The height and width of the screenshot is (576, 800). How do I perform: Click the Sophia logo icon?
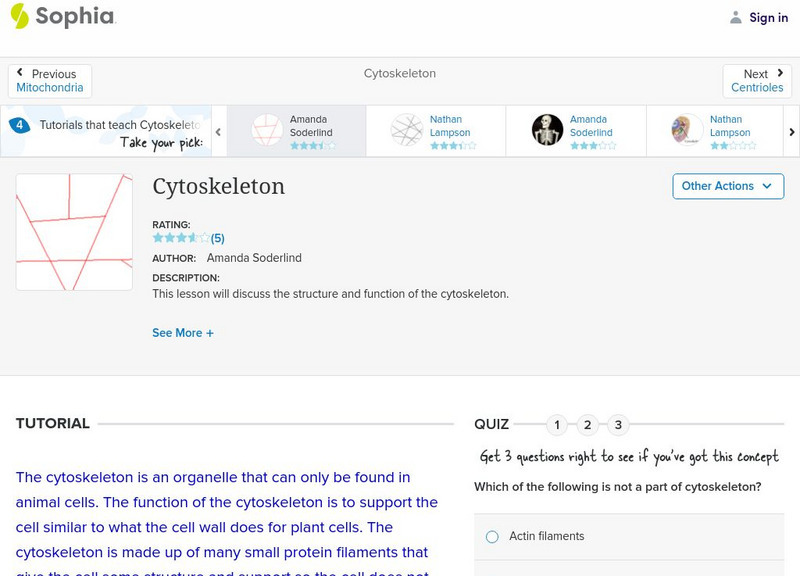point(19,16)
